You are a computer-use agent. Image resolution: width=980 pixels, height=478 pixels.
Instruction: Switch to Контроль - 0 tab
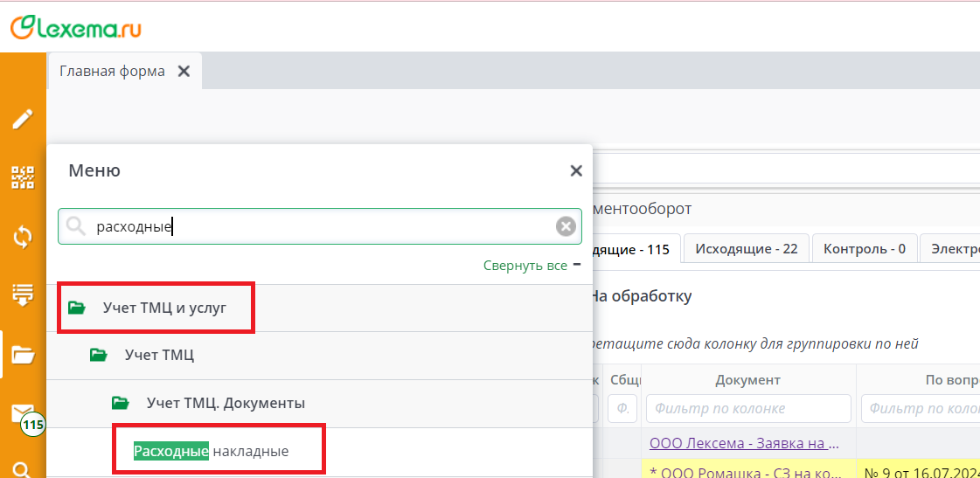tap(864, 249)
